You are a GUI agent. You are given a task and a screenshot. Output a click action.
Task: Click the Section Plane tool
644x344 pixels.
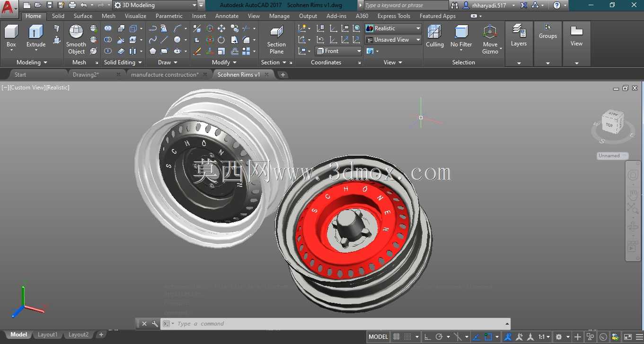[x=276, y=40]
